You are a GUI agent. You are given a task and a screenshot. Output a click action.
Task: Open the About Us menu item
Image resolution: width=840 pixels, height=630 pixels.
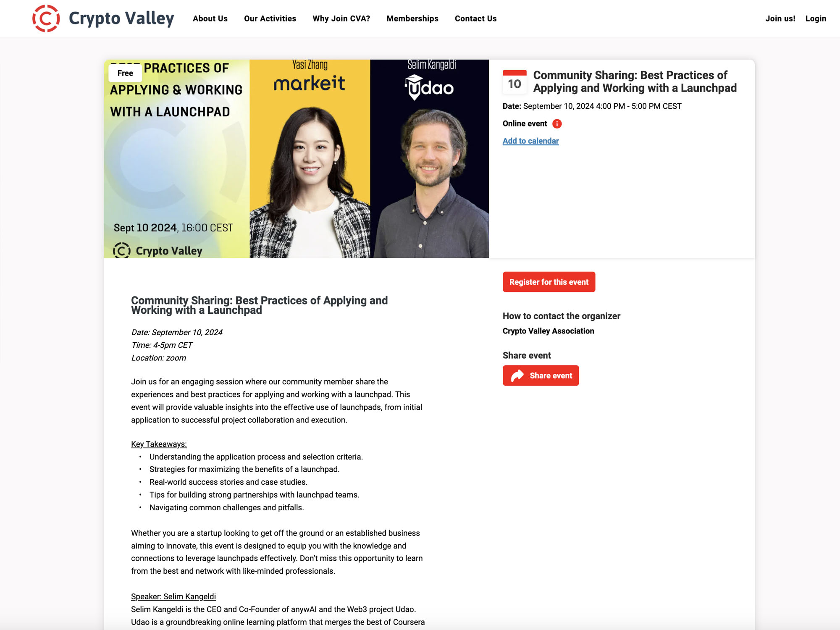pyautogui.click(x=210, y=18)
